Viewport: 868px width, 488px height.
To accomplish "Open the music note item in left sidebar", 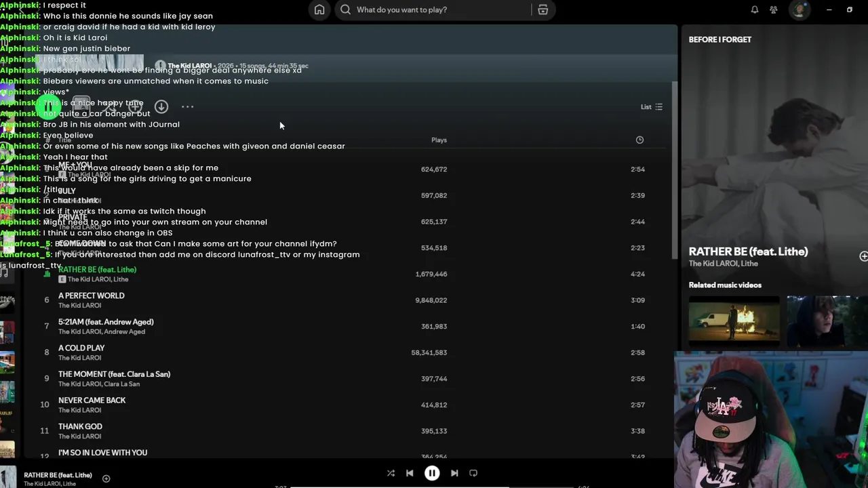I will click(x=4, y=272).
